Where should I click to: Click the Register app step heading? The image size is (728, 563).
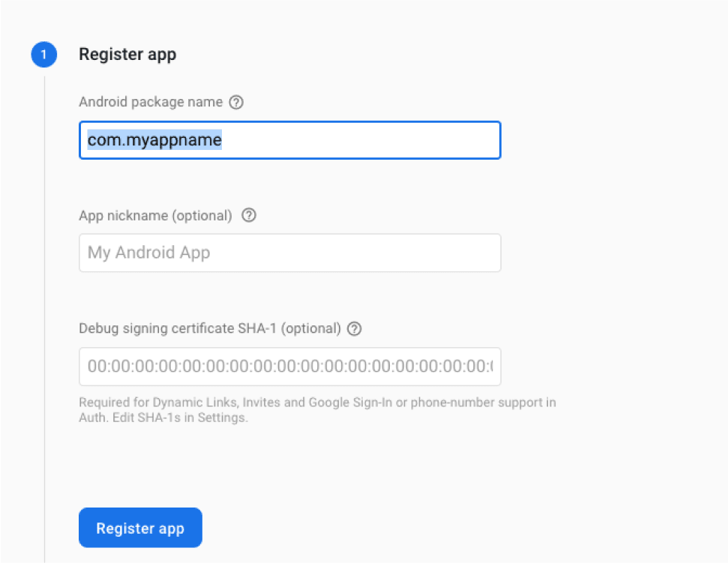coord(127,54)
